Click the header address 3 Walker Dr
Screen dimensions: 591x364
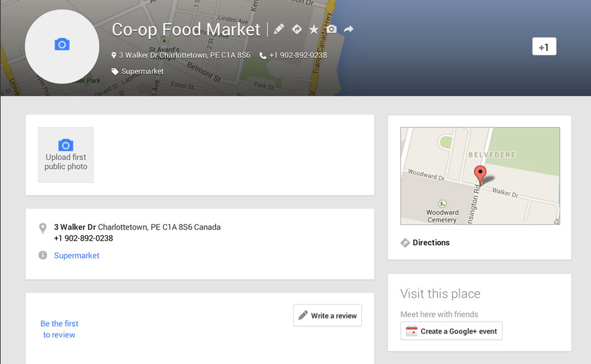[x=185, y=56]
